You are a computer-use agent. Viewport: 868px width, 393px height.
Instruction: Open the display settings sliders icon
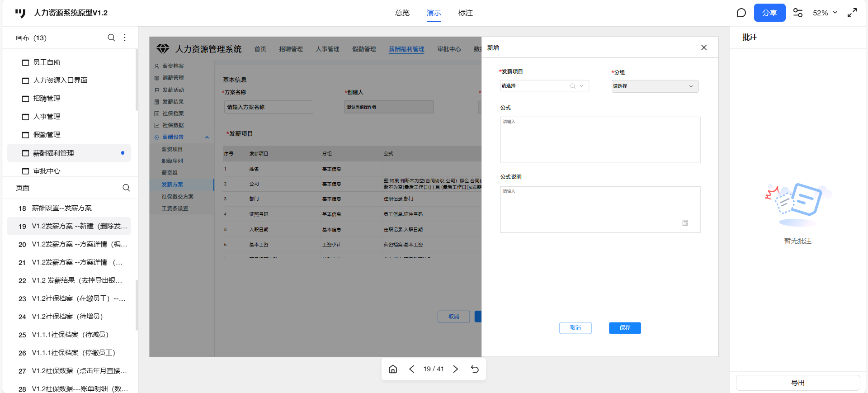(798, 13)
